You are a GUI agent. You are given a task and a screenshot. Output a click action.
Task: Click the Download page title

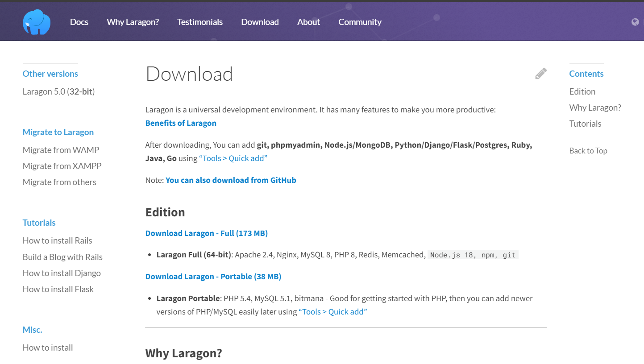coord(189,74)
